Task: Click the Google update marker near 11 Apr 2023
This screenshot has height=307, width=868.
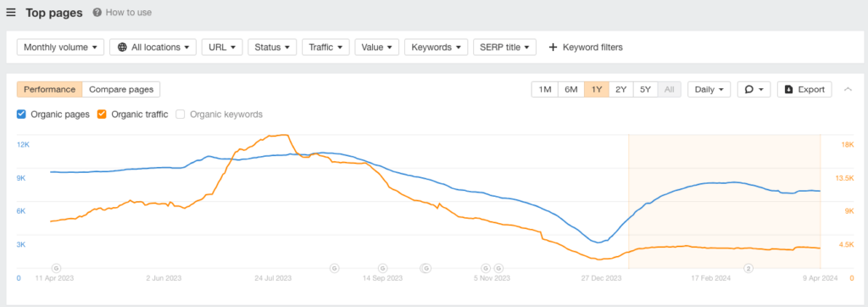Action: [x=56, y=268]
